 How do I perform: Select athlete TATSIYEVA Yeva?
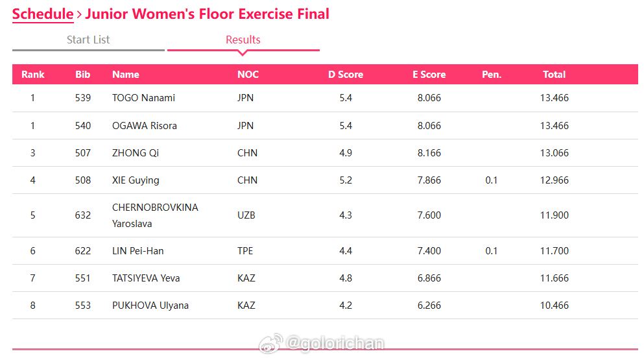point(146,278)
